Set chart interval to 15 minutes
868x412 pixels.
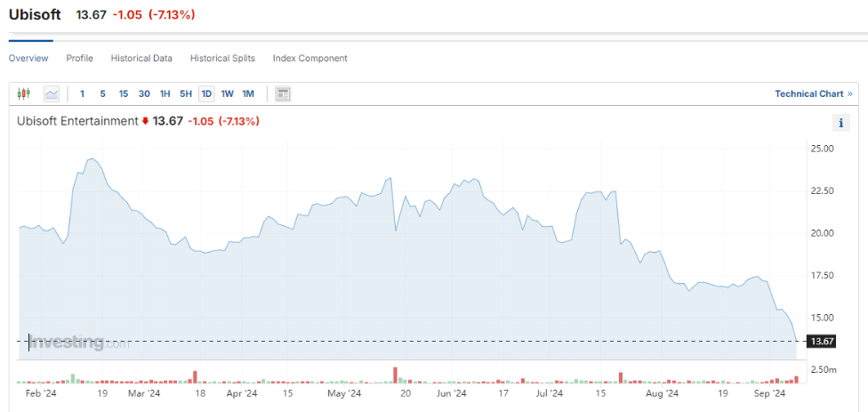(124, 93)
